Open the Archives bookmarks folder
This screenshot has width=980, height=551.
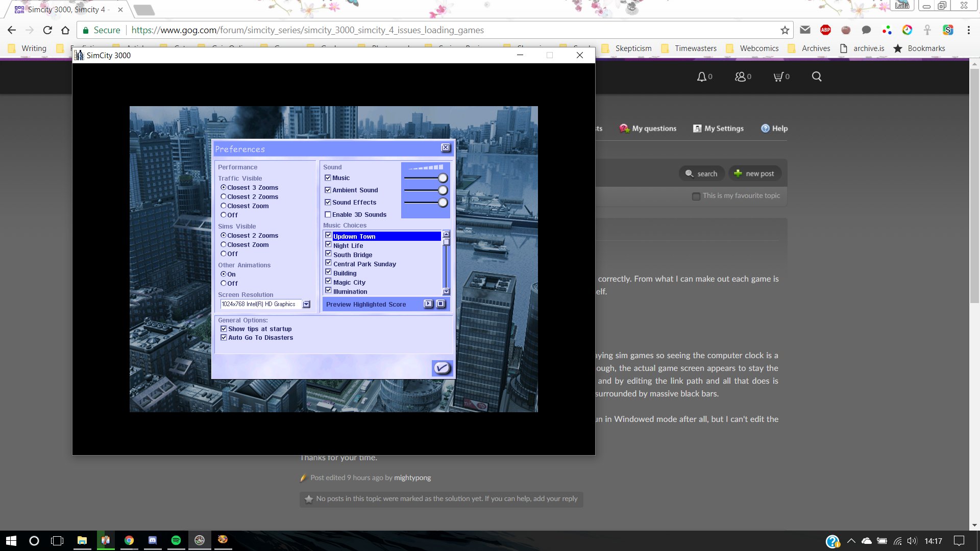pyautogui.click(x=809, y=48)
